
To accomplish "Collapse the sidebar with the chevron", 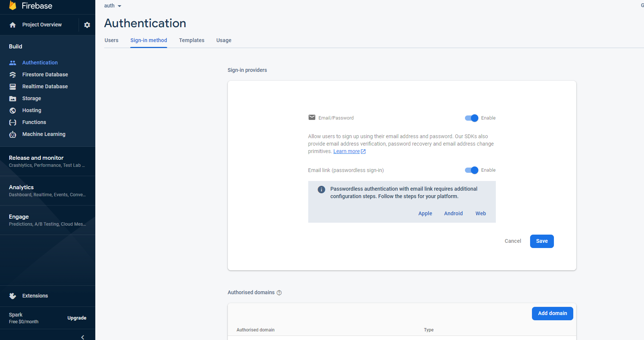I will pyautogui.click(x=83, y=337).
